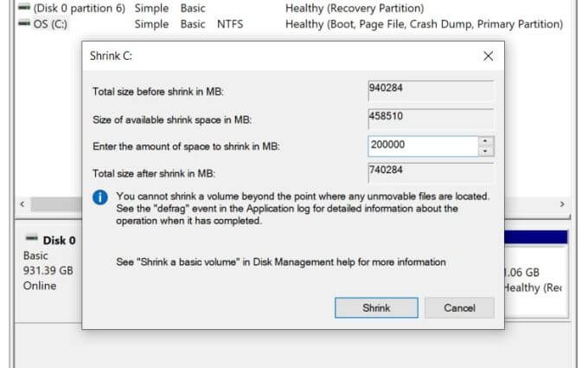
Task: Click the OS (C:) volume icon
Action: (x=24, y=23)
